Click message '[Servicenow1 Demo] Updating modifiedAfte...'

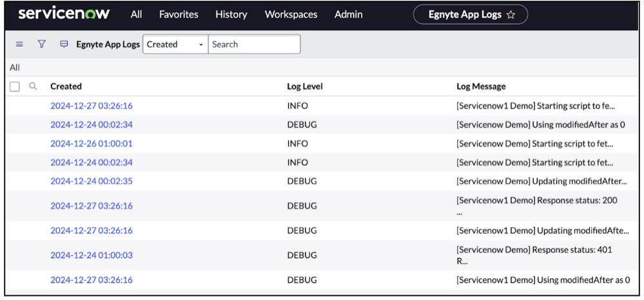pyautogui.click(x=543, y=230)
